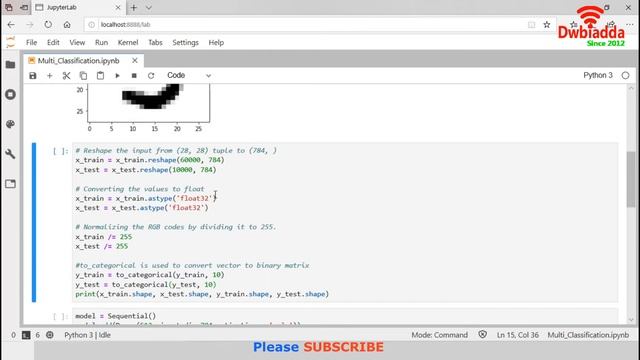Click the Mode: Command status entry

tap(440, 335)
